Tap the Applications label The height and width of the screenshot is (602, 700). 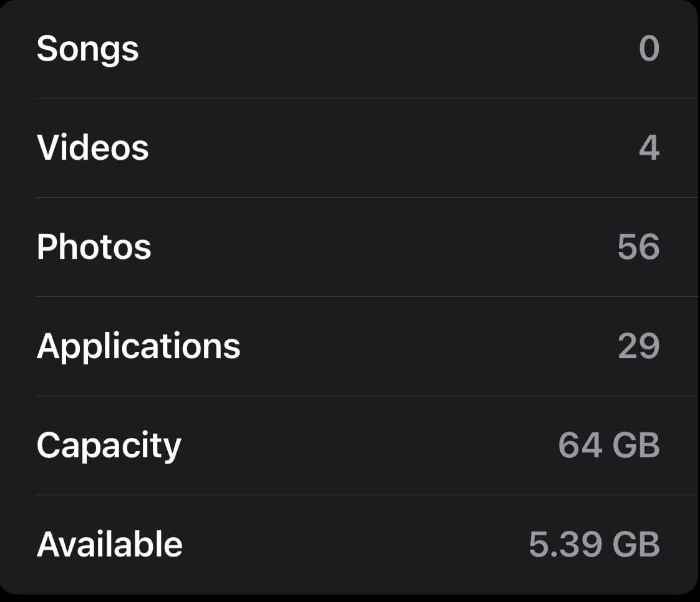coord(139,347)
